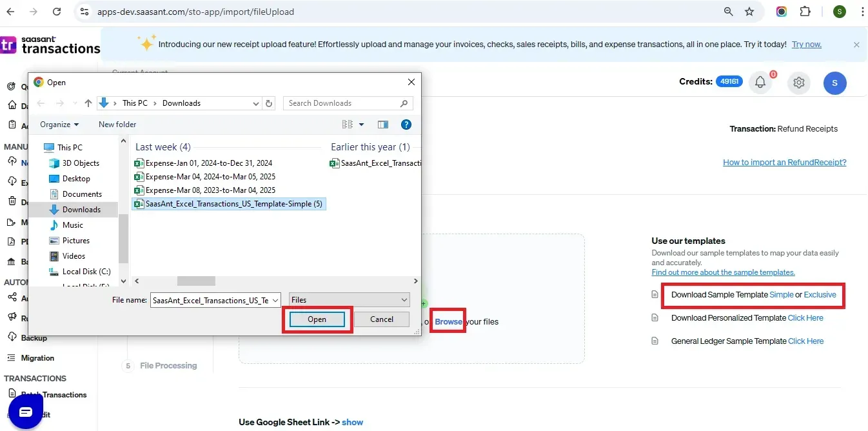This screenshot has height=431, width=868.
Task: Click the Try now. link in banner
Action: pos(807,45)
